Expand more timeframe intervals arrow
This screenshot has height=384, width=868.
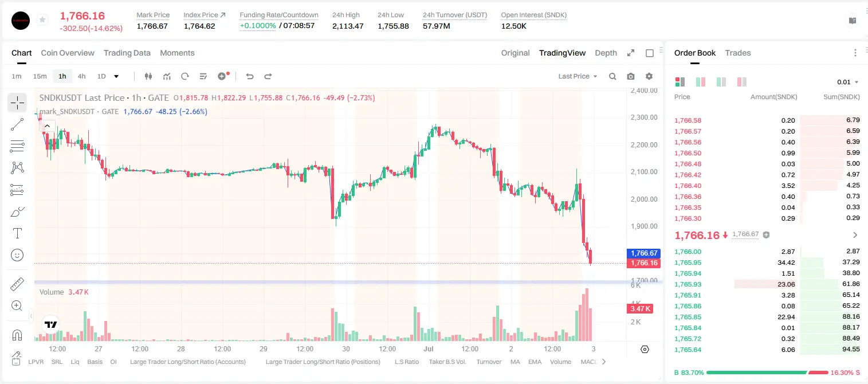click(116, 76)
